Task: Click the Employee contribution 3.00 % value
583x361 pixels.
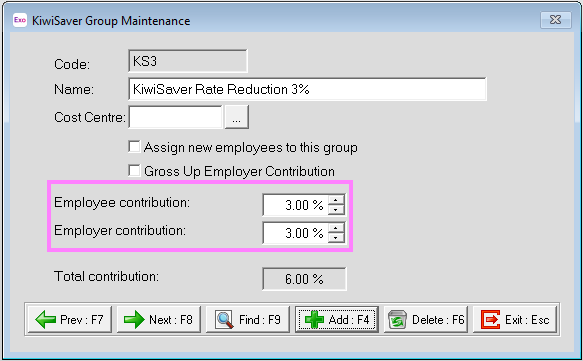Action: [x=296, y=205]
